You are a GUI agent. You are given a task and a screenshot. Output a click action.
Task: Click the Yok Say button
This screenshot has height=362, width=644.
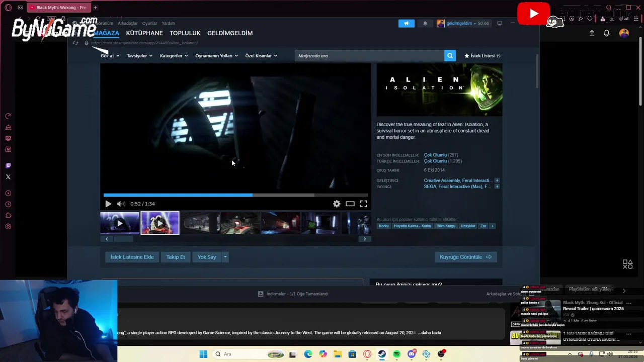coord(207,257)
